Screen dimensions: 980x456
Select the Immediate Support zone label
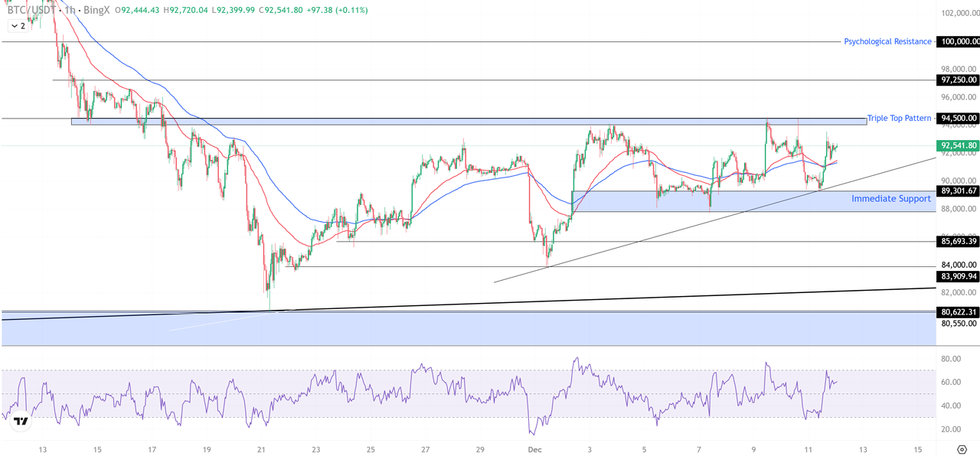click(891, 199)
